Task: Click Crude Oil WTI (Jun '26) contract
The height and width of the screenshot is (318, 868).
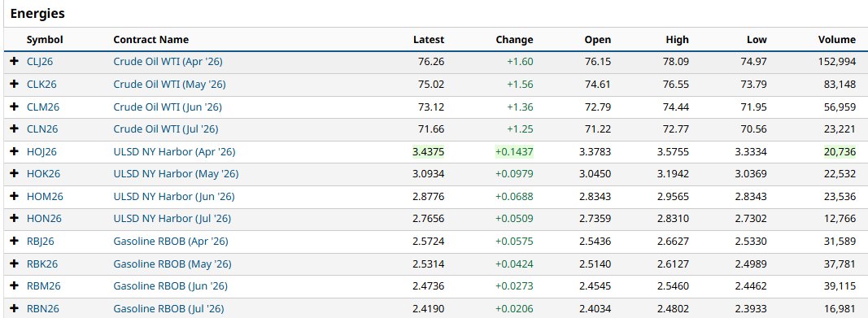Action: [168, 107]
